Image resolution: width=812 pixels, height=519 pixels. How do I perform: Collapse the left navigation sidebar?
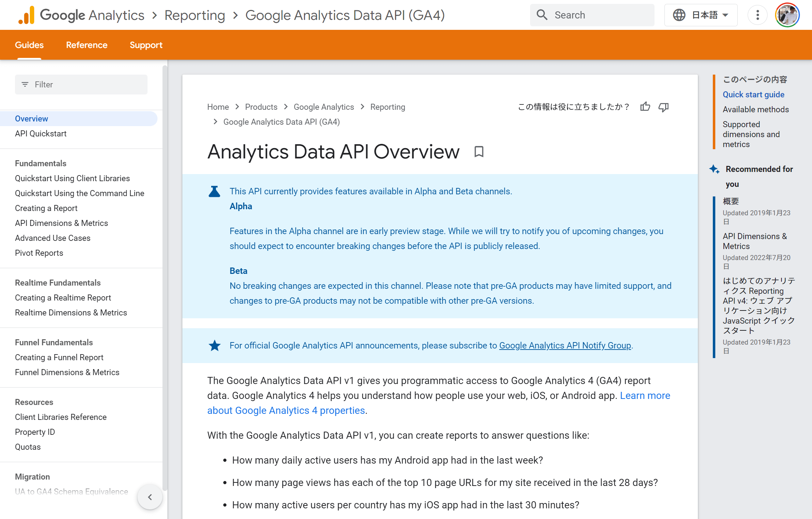pos(150,497)
